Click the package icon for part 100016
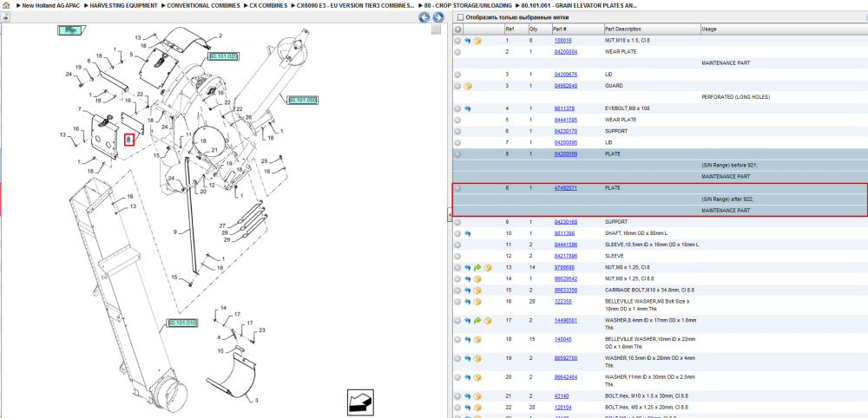 click(x=477, y=41)
